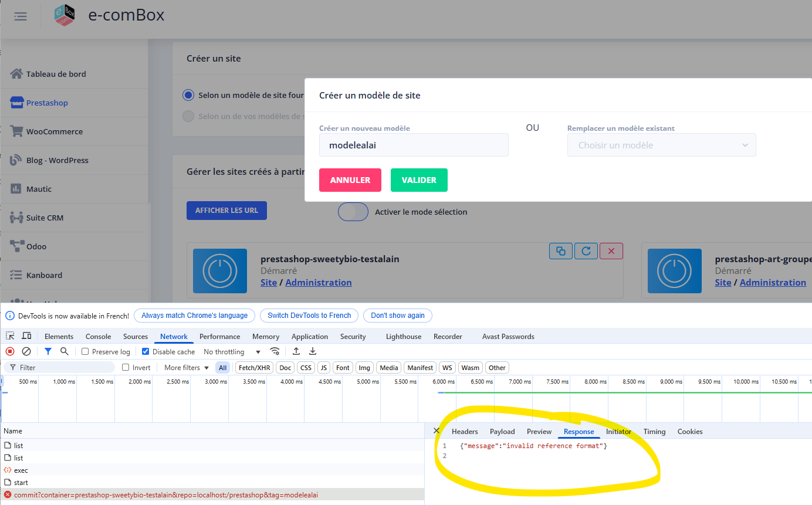The image size is (812, 505).
Task: Click the export HAR download icon
Action: (313, 351)
